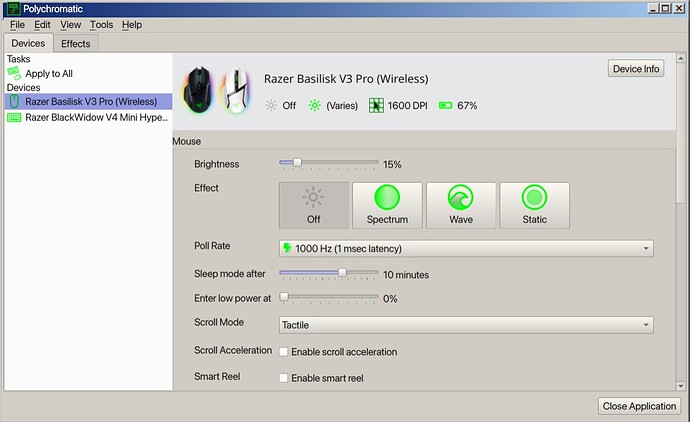The width and height of the screenshot is (690, 422).
Task: Open the View menu
Action: point(70,25)
